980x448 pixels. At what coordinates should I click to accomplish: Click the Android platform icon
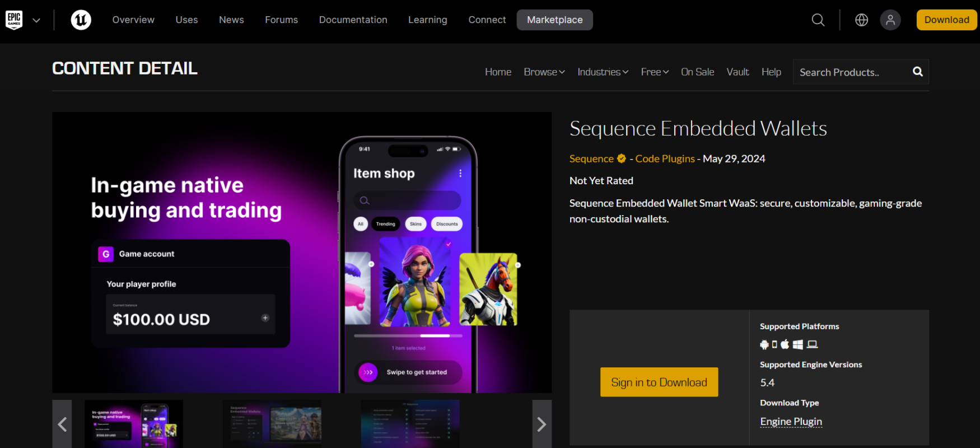pos(764,344)
